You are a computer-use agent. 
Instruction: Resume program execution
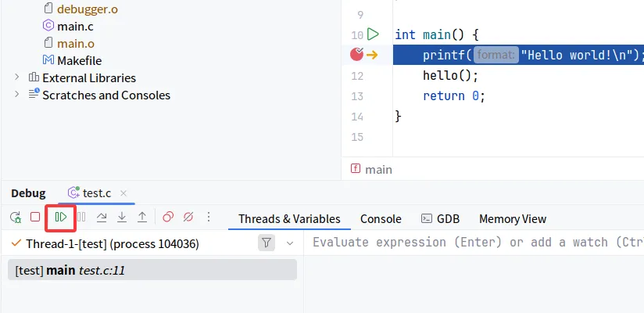61,217
